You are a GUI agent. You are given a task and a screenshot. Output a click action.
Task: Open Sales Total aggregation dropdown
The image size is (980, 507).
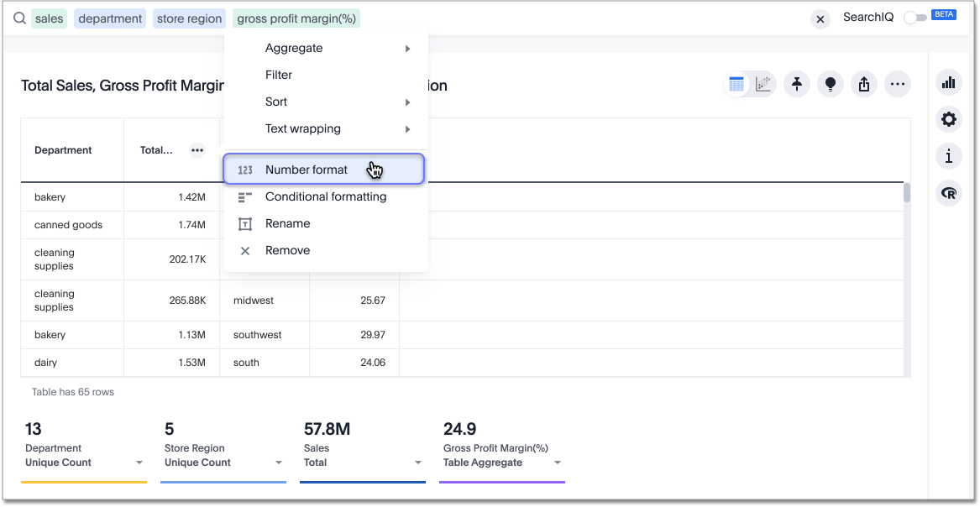click(x=417, y=463)
